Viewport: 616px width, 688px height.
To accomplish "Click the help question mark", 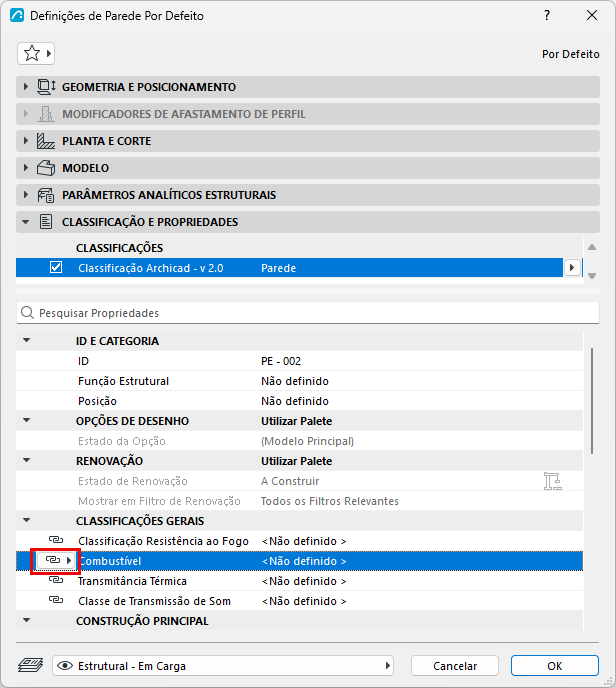I will click(547, 15).
